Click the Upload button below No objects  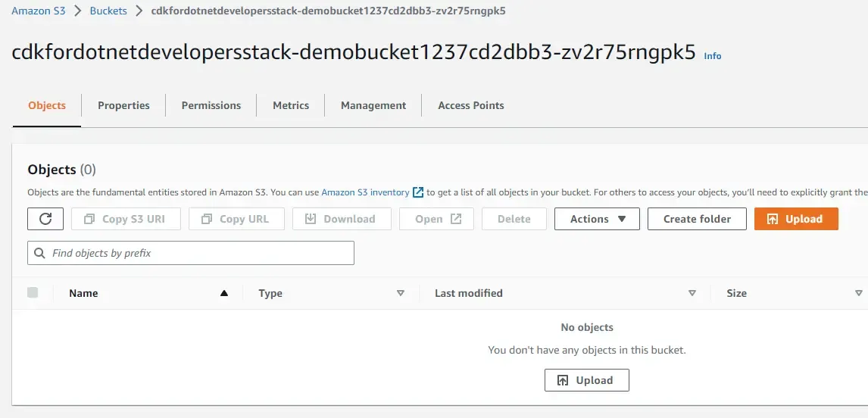point(587,380)
